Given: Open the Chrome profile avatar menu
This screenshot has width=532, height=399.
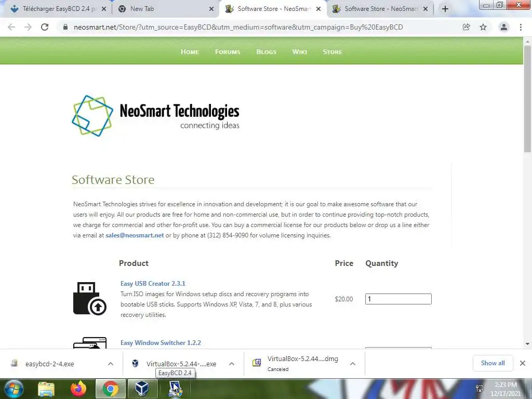Looking at the screenshot, I should tap(504, 27).
